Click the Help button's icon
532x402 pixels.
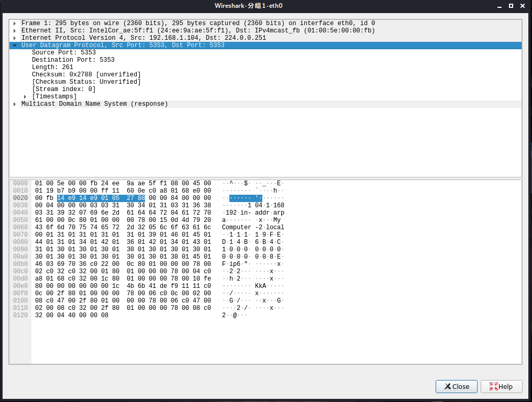coord(493,386)
